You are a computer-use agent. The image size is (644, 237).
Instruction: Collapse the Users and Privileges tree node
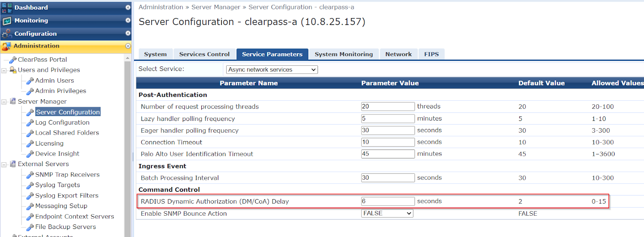(4, 71)
